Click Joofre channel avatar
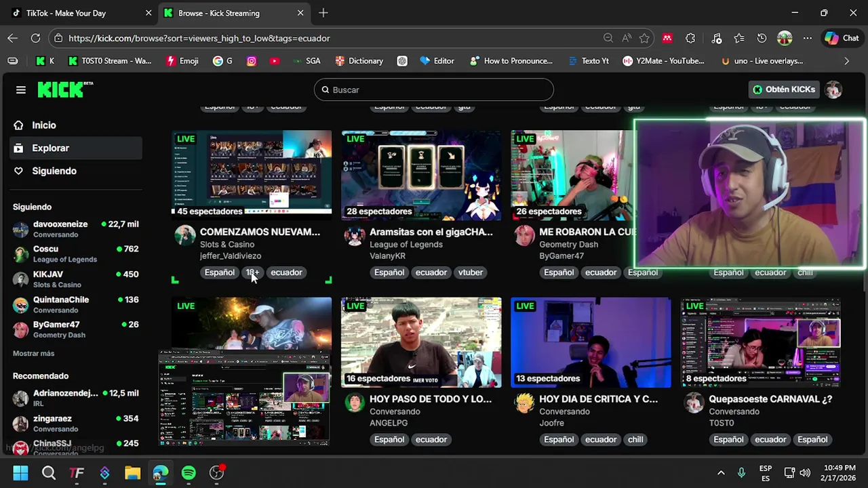The image size is (868, 488). 524,403
